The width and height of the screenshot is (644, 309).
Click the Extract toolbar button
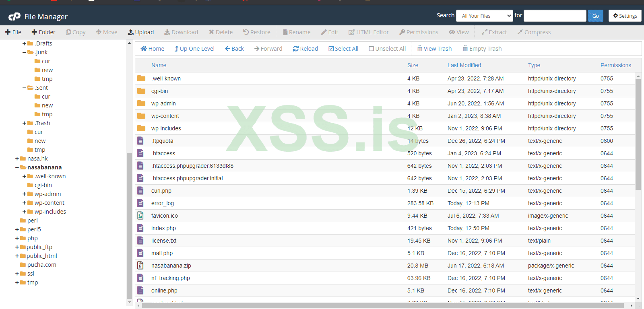coord(494,32)
